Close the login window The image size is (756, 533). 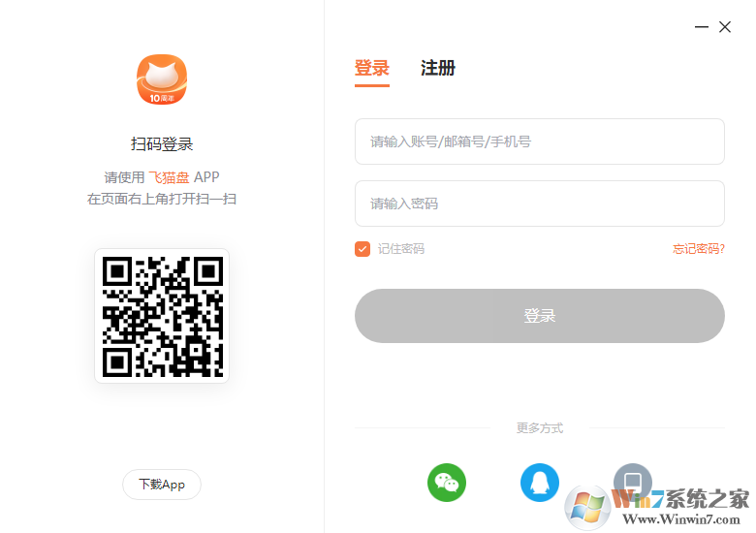[x=725, y=27]
